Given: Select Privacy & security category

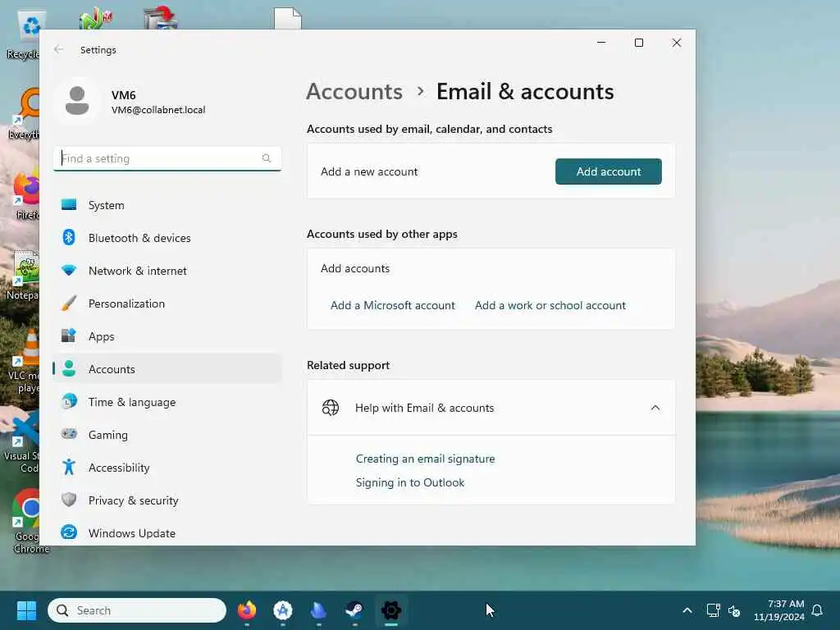Looking at the screenshot, I should click(167, 500).
